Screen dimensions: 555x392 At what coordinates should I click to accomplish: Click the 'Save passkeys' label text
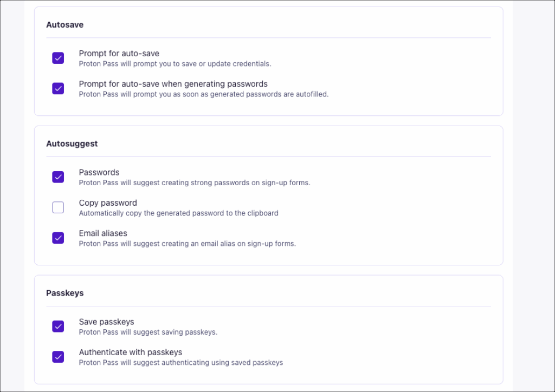point(106,322)
